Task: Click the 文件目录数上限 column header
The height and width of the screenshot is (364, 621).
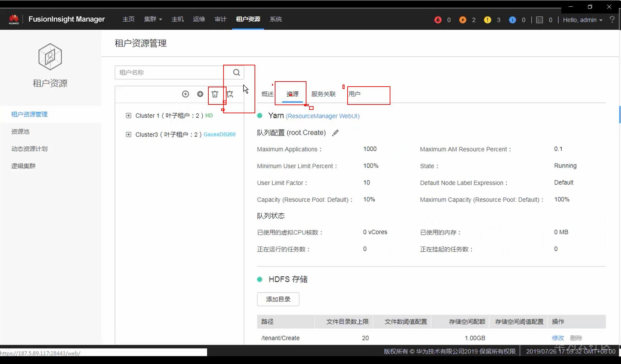Action: 347,322
